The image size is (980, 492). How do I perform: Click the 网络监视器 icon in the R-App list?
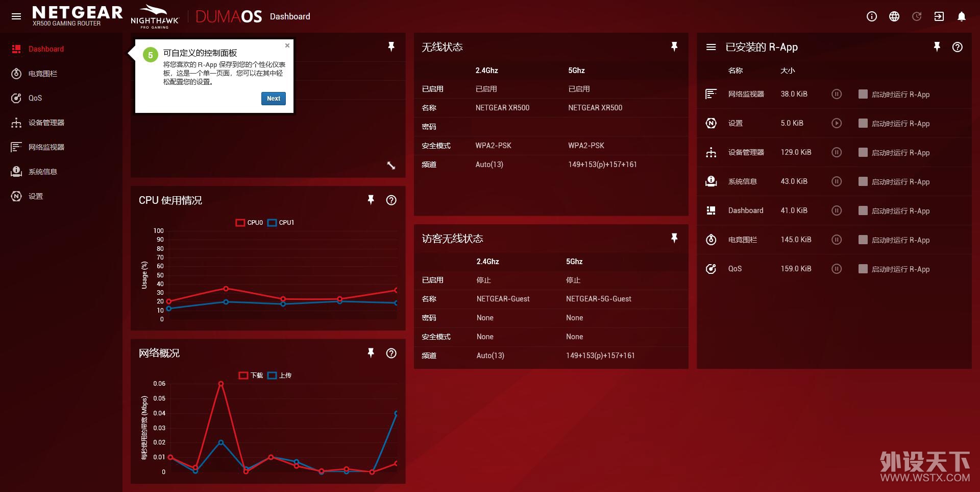[x=711, y=94]
